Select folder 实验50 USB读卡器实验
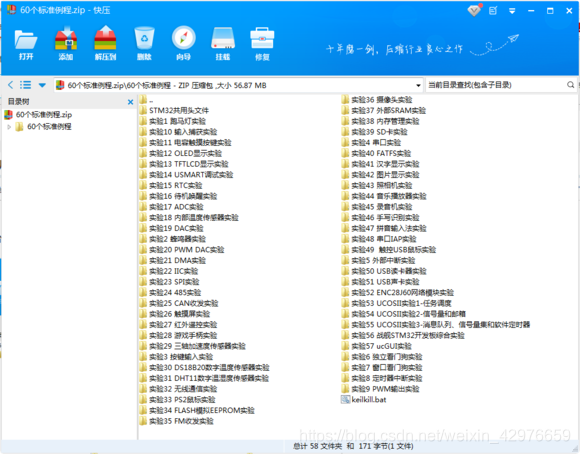This screenshot has height=454, width=580. coord(384,271)
